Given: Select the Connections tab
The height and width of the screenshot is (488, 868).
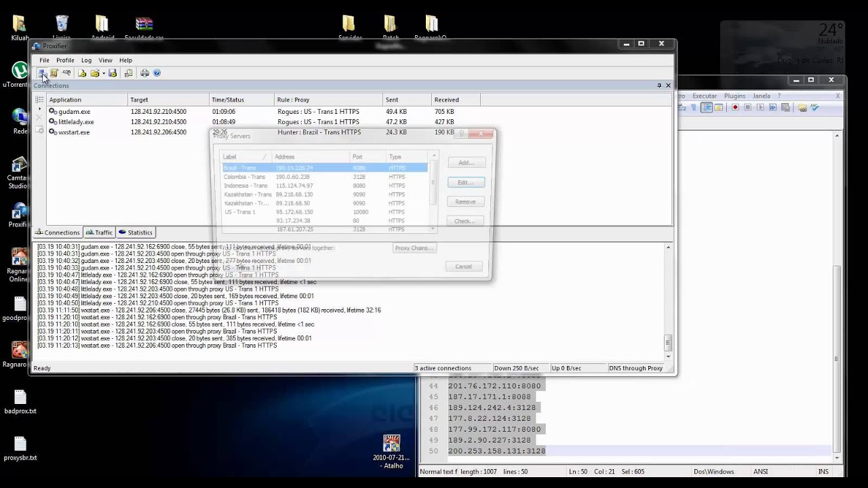Looking at the screenshot, I should click(58, 232).
